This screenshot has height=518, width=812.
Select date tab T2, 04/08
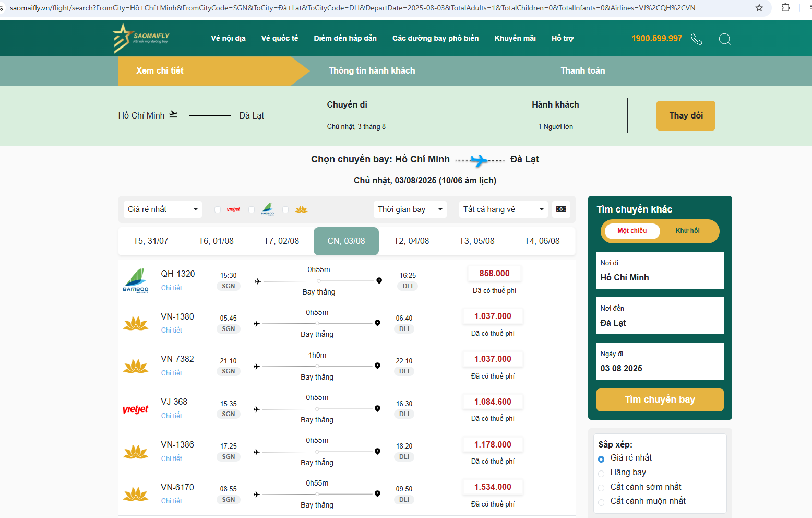click(411, 241)
